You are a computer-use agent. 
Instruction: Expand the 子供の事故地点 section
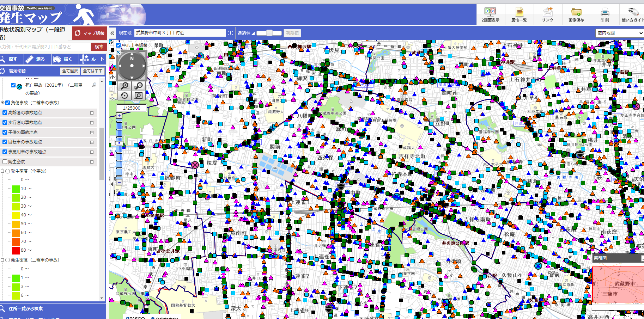click(x=92, y=133)
